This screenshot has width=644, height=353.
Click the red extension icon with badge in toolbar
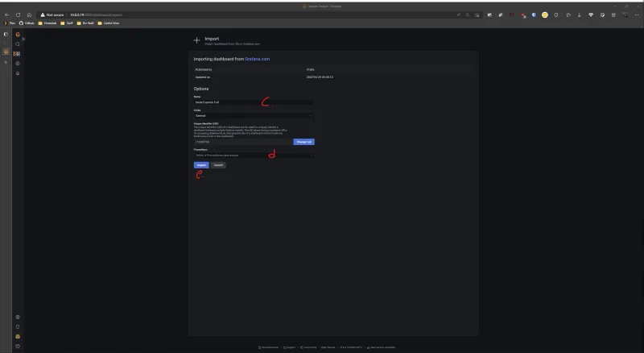(x=523, y=15)
